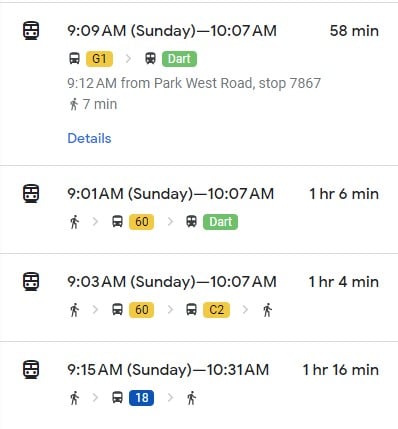Click the transit icon beside the 9:15 AM route
The image size is (398, 429).
click(x=31, y=370)
